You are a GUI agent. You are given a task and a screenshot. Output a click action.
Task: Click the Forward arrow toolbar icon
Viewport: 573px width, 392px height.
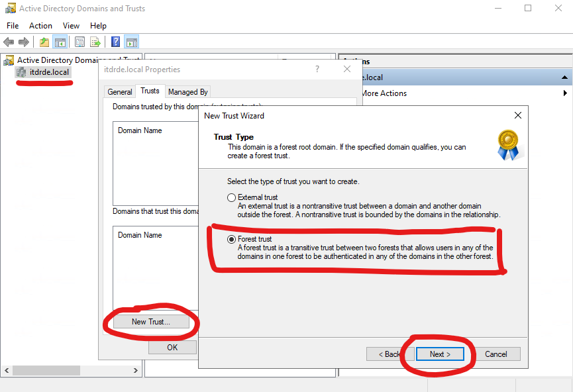[24, 42]
